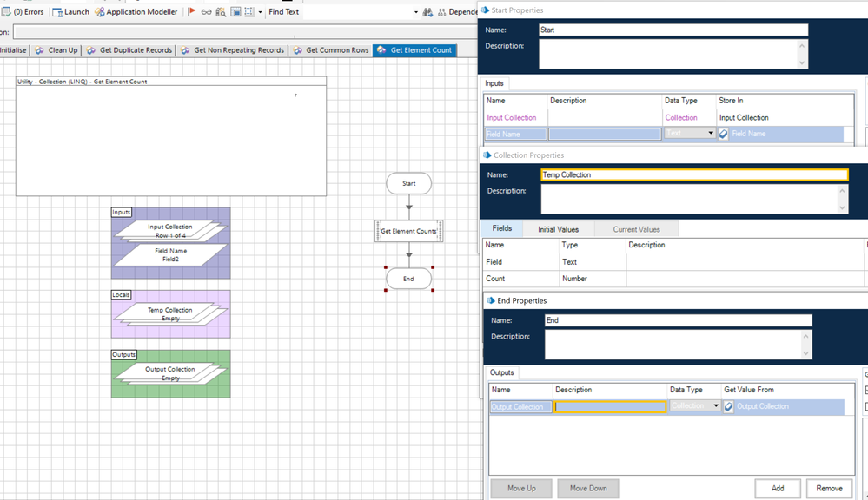Screen dimensions: 868x500
Task: Click the red breakpoint flag icon
Action: point(192,12)
